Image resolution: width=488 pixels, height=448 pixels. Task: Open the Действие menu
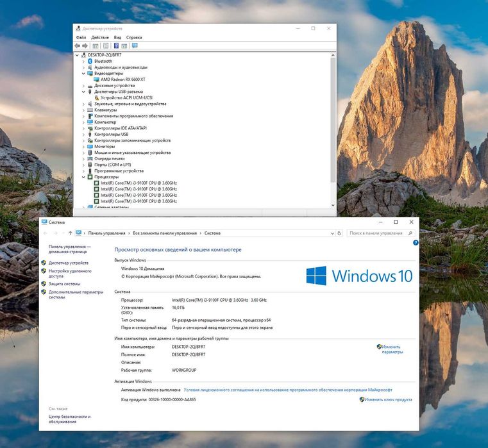(100, 37)
